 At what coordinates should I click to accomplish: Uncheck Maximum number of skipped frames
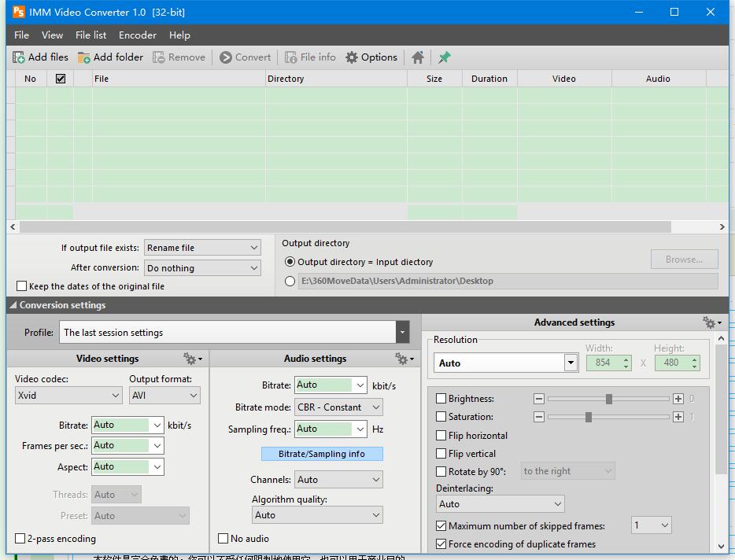pos(441,526)
